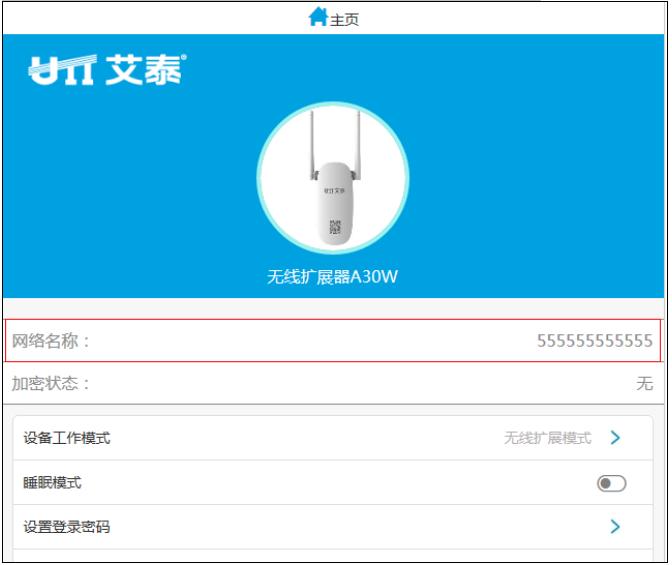Click the antennas on the device picture
This screenshot has width=672, height=565.
click(x=335, y=144)
